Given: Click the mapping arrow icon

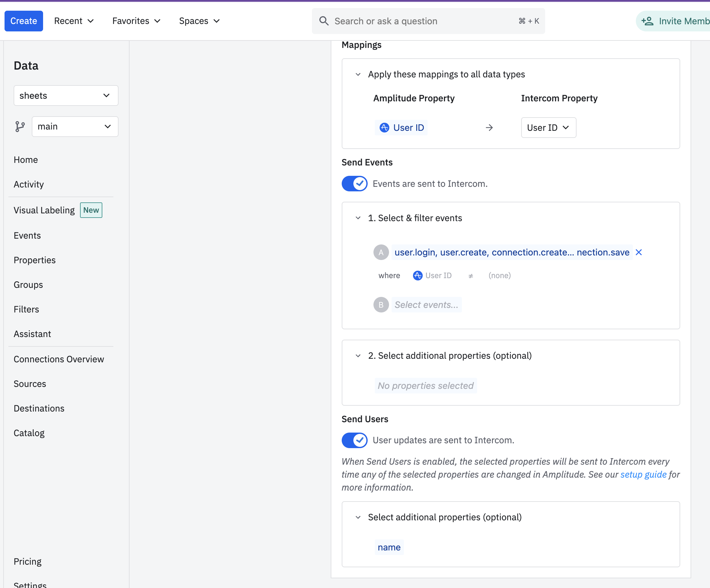Looking at the screenshot, I should (489, 128).
